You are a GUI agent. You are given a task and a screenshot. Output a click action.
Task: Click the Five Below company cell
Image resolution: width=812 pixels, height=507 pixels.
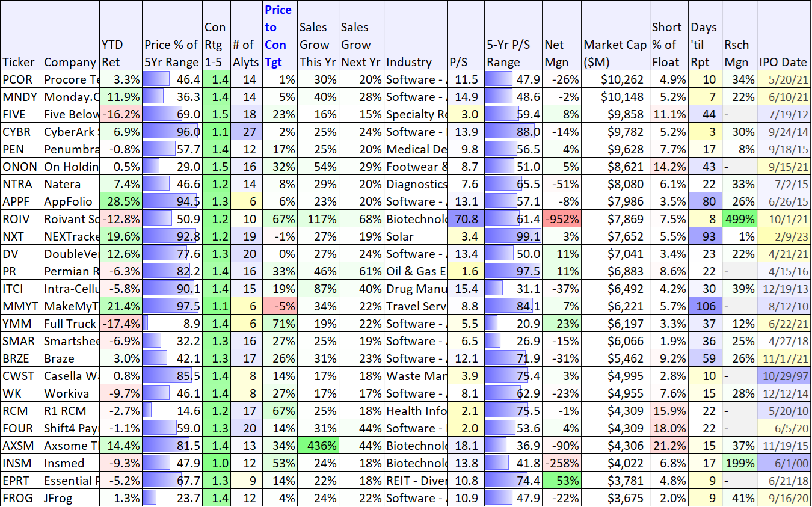click(72, 114)
